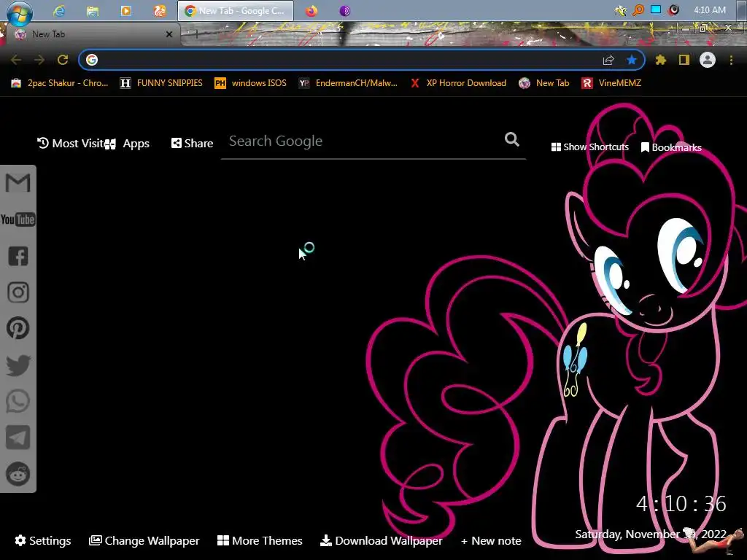Click Download Wallpaper
The width and height of the screenshot is (747, 560).
tap(381, 540)
